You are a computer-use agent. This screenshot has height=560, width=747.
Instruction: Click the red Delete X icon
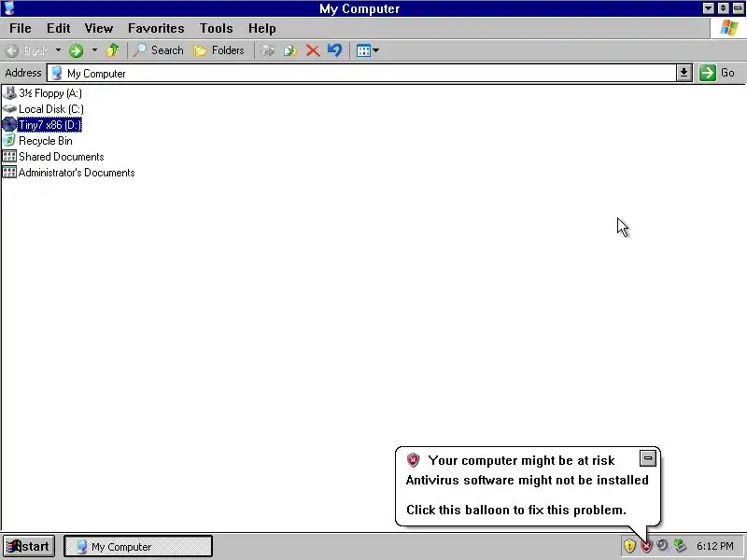click(x=313, y=50)
